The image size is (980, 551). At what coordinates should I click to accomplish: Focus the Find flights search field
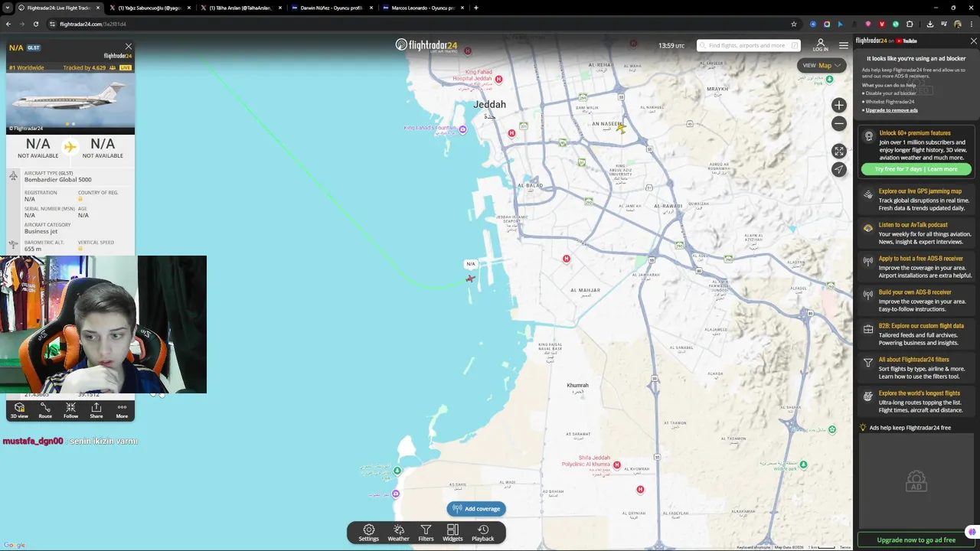(748, 45)
